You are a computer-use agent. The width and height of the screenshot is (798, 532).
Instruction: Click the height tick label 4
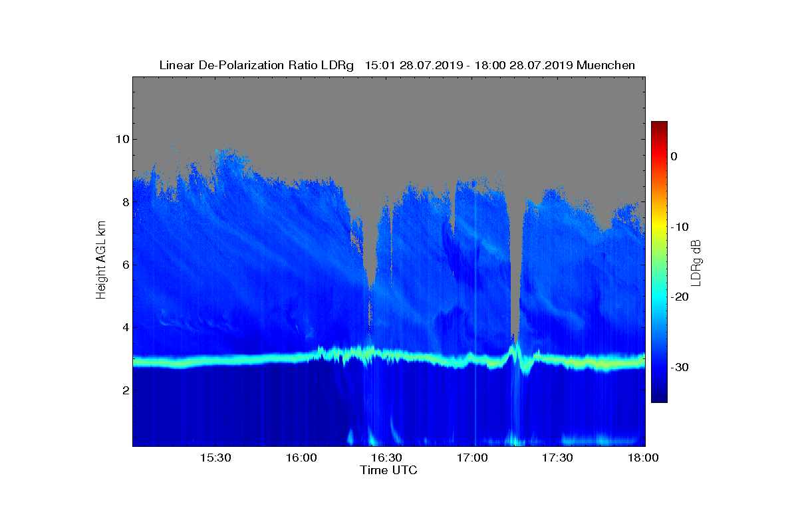pyautogui.click(x=124, y=327)
